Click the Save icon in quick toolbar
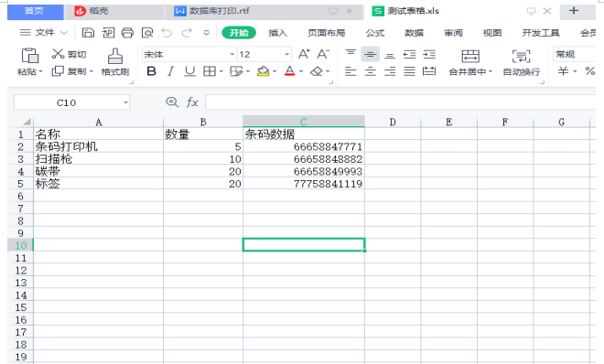The height and width of the screenshot is (364, 604). [88, 33]
